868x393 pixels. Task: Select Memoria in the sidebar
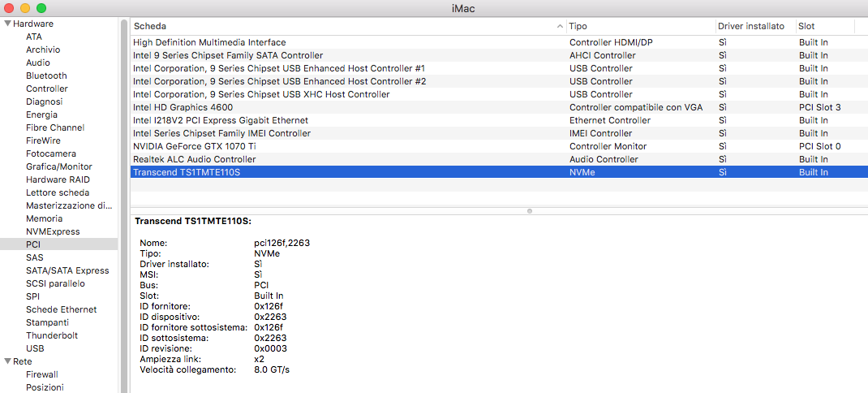(45, 219)
